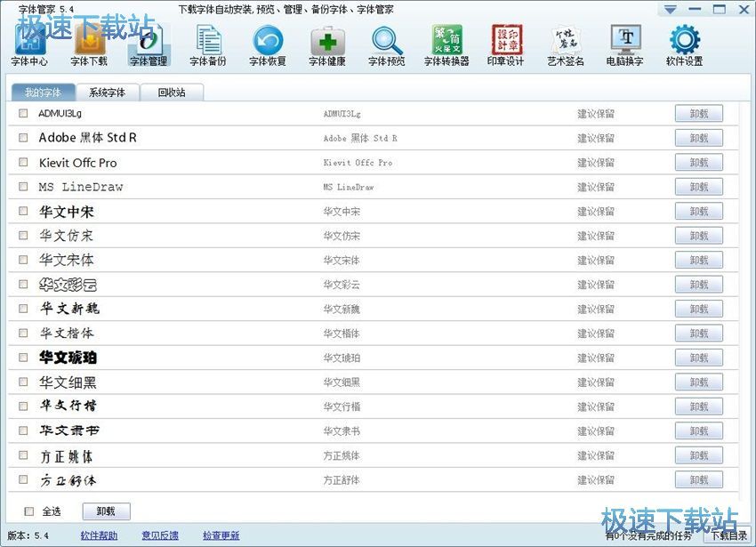Check the 华文隶书 font checkbox

click(x=23, y=430)
